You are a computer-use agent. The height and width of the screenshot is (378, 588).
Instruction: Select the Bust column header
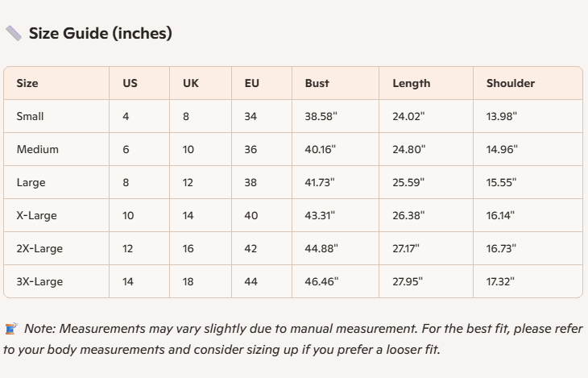(x=317, y=83)
